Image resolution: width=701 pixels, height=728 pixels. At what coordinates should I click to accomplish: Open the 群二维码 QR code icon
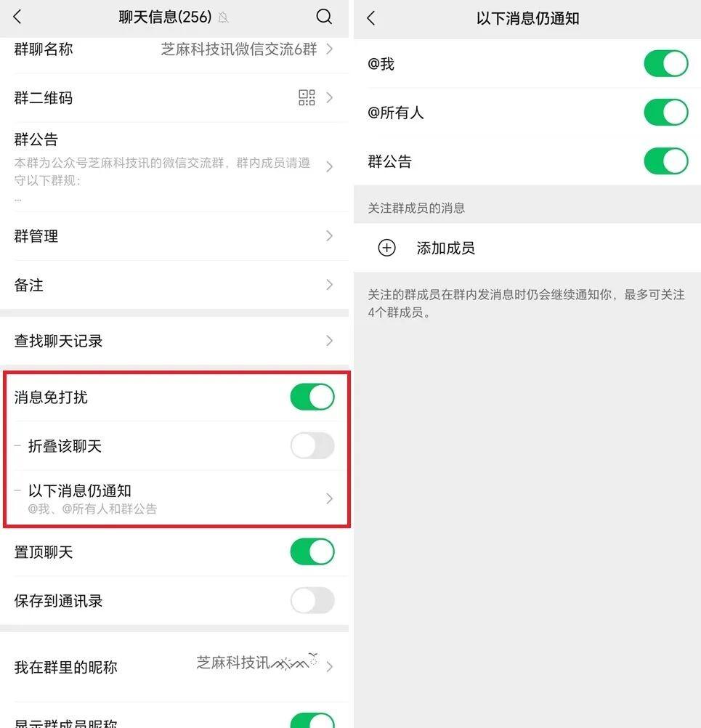[x=307, y=97]
